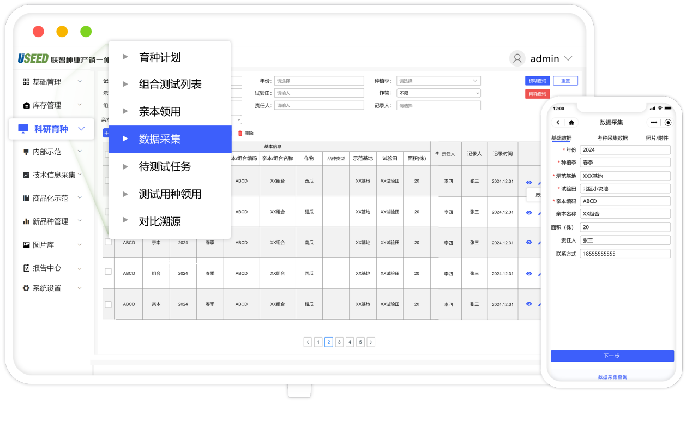Screen dimensions: 698x421
Task: Click the red delete trash icon above table
Action: pos(238,132)
